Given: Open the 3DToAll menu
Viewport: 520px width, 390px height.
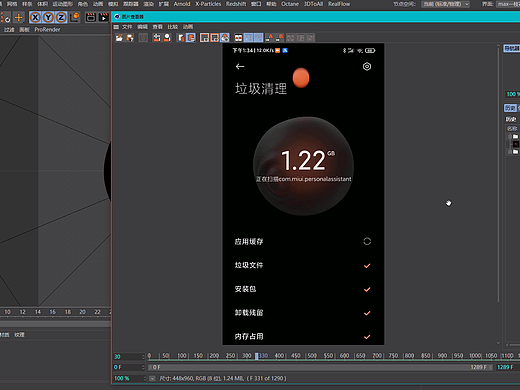Looking at the screenshot, I should [313, 4].
